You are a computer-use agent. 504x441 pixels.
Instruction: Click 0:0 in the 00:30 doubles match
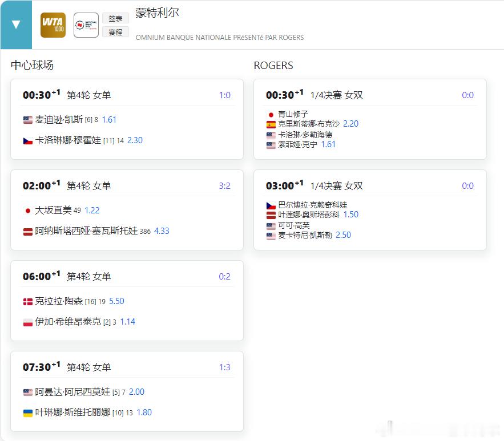(467, 95)
